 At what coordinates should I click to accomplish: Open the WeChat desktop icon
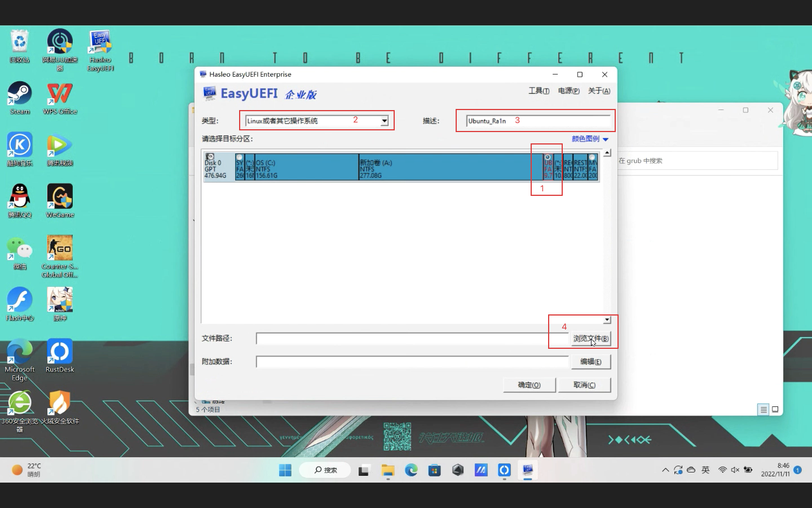click(x=20, y=252)
